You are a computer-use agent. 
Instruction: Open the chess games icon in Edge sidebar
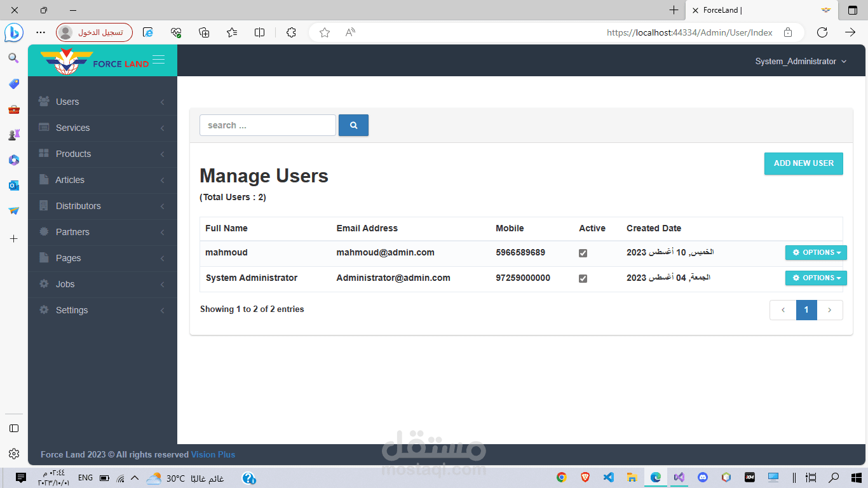coord(13,135)
